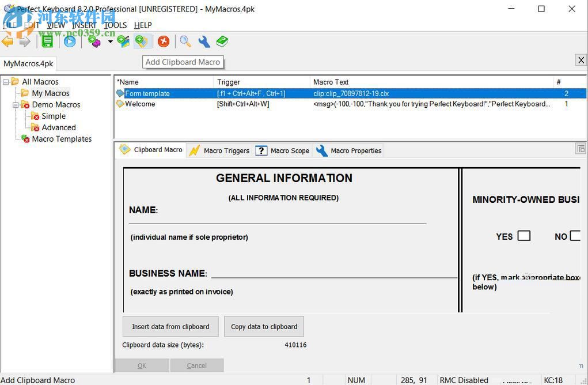Open help with the green book icon
588x385 pixels.
(222, 41)
